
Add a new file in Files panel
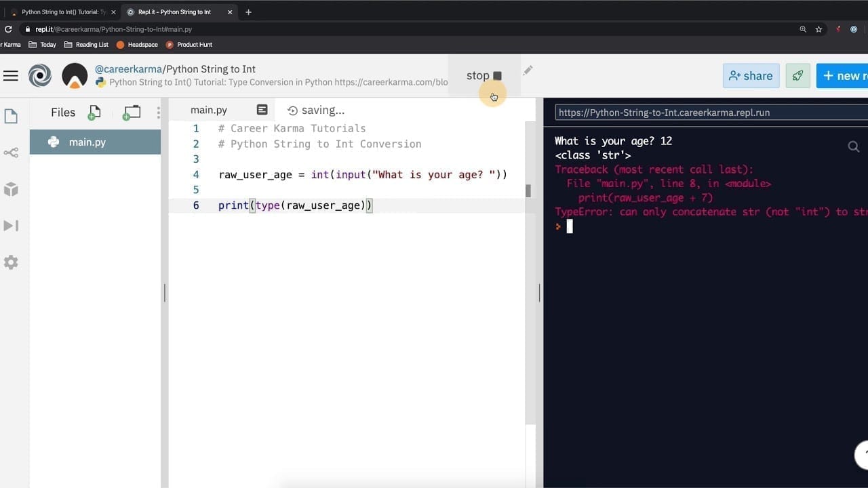click(94, 113)
